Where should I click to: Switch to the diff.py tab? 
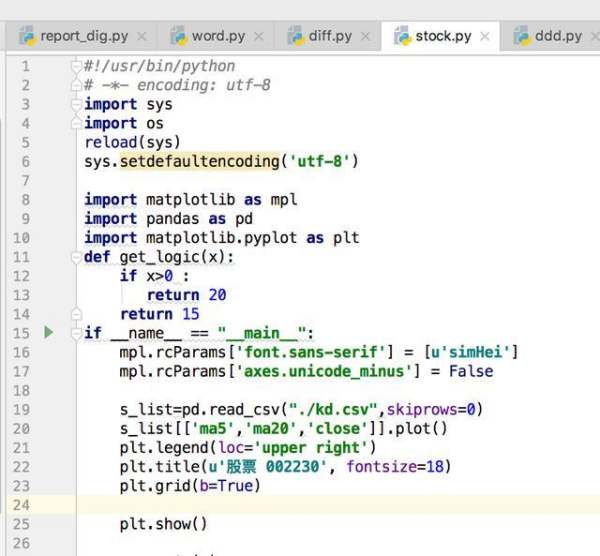pos(330,36)
